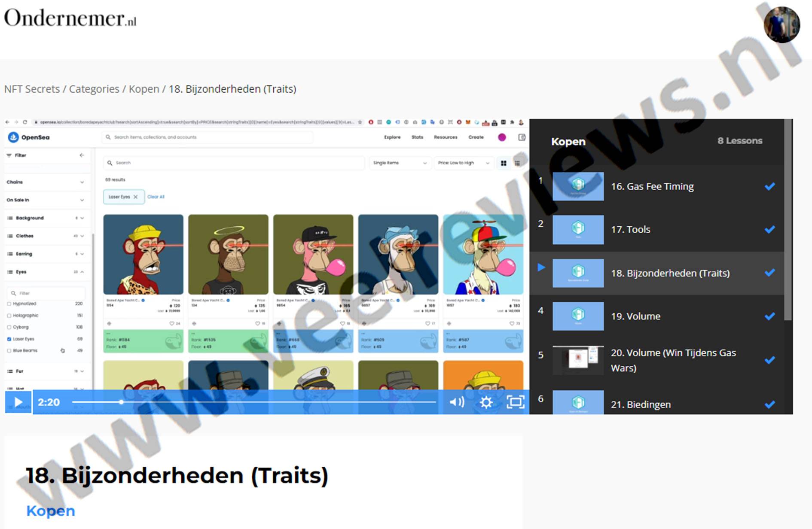The image size is (812, 529).
Task: Click the Clear All link
Action: coord(156,197)
